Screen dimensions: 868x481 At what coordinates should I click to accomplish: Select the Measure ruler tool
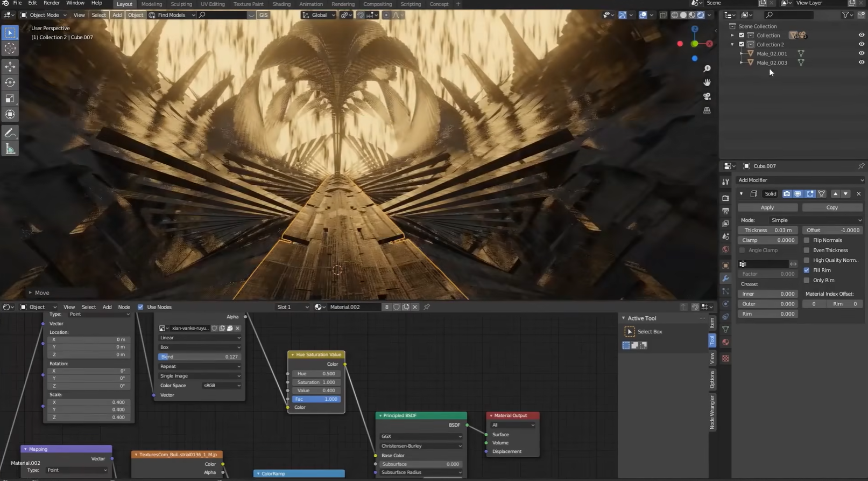tap(10, 149)
